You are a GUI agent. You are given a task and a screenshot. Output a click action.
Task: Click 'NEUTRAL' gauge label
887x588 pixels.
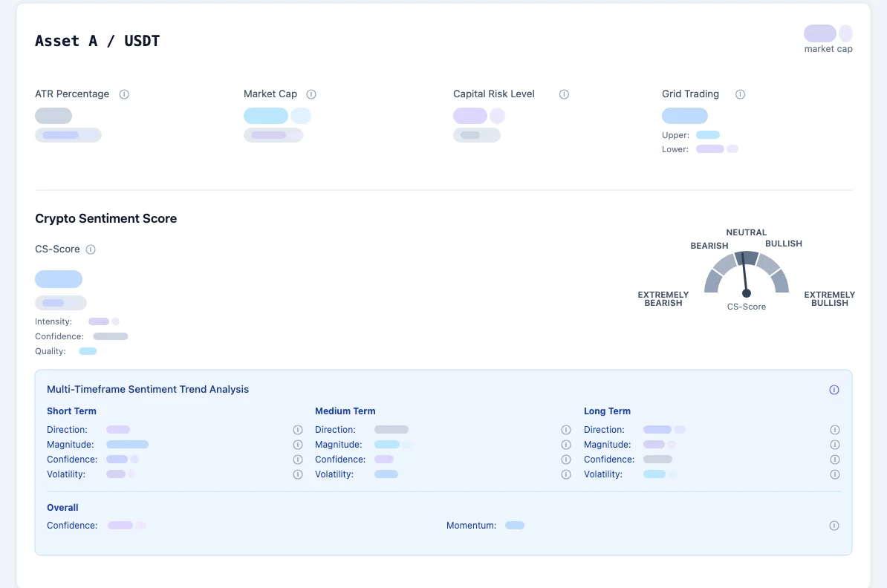pos(746,232)
